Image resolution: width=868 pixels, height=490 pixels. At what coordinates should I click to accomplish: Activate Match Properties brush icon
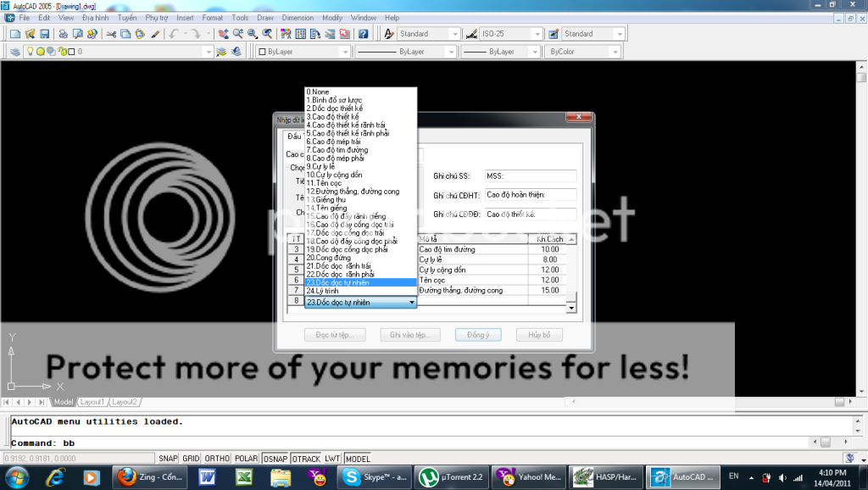(x=155, y=34)
